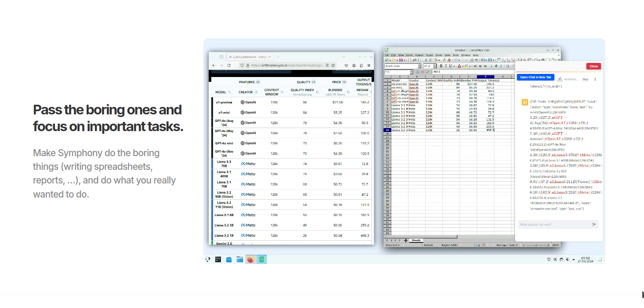Select the Sheet1 tab in Calc
Image resolution: width=644 pixels, height=308 pixels.
click(x=416, y=240)
